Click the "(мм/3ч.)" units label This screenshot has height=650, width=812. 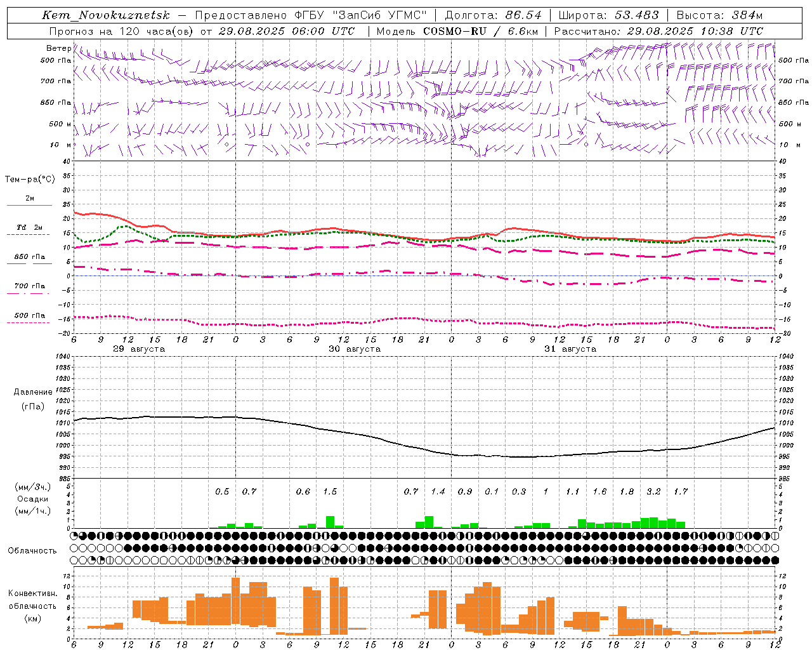click(32, 487)
